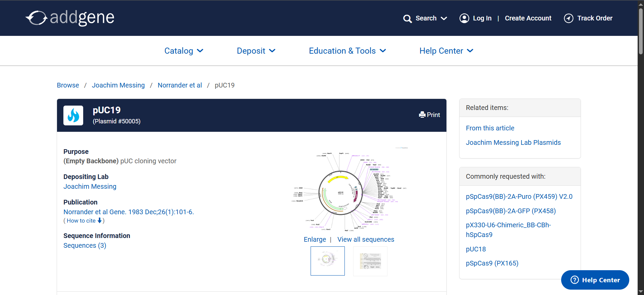Click Track Order link
The image size is (644, 295).
coord(595,18)
